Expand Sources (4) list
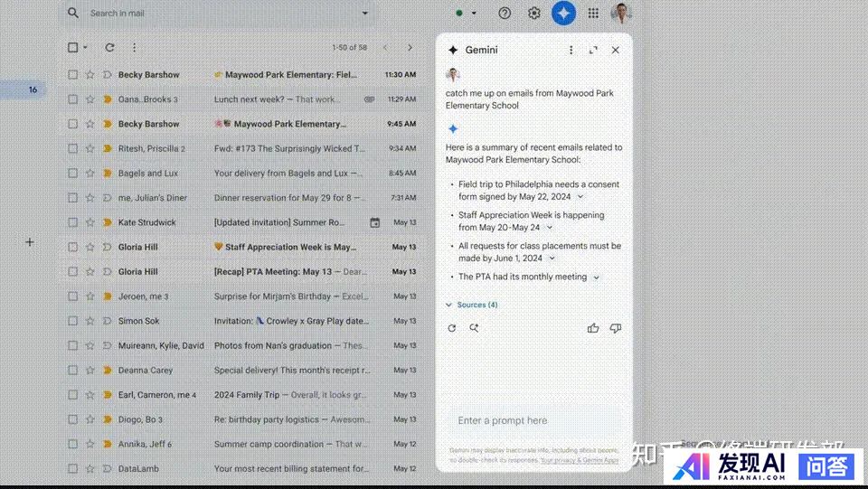The height and width of the screenshot is (489, 868). coord(472,305)
